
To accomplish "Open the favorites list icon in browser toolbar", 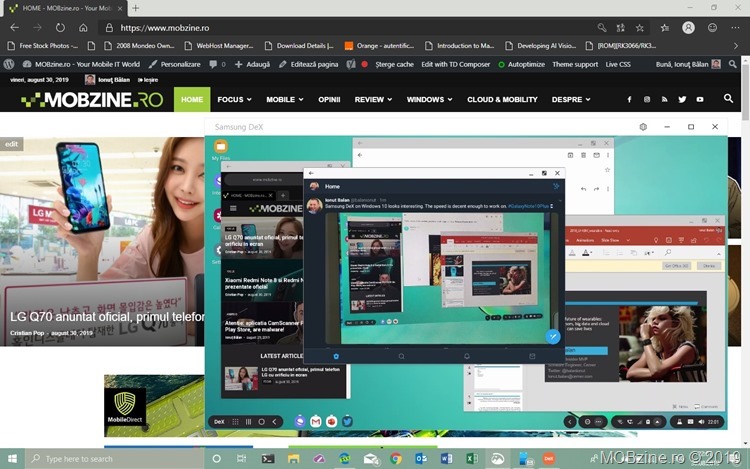I will point(665,28).
